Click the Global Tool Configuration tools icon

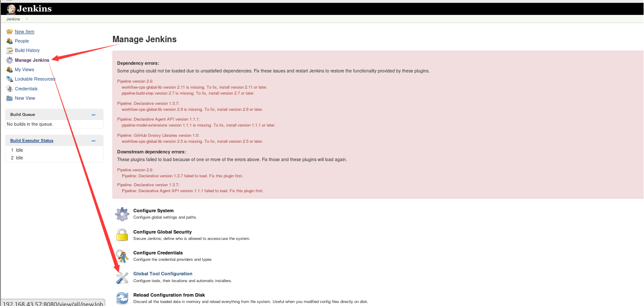122,277
